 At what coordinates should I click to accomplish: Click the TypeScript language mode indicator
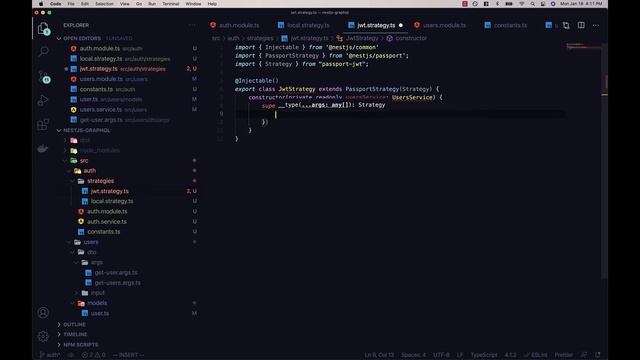click(x=484, y=355)
